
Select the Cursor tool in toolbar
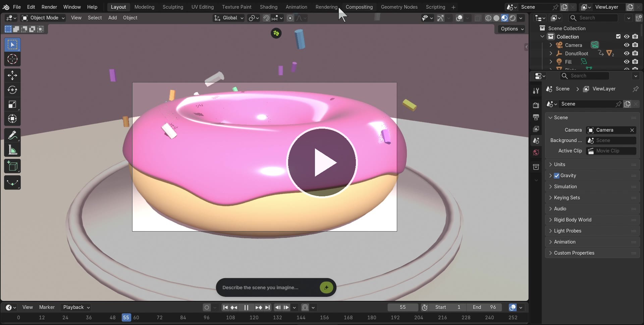point(12,59)
